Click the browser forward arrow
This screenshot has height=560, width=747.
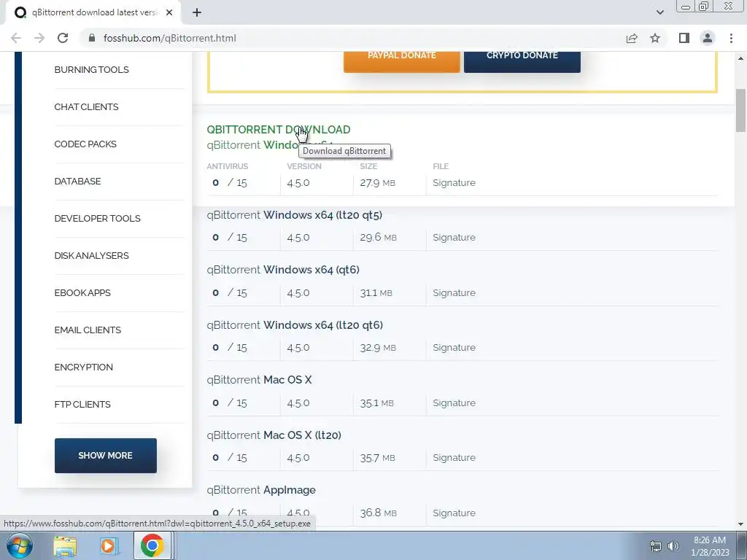[39, 38]
